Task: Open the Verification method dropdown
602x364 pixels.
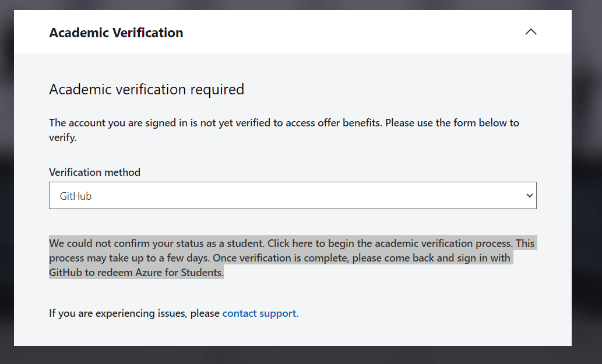Action: [293, 195]
